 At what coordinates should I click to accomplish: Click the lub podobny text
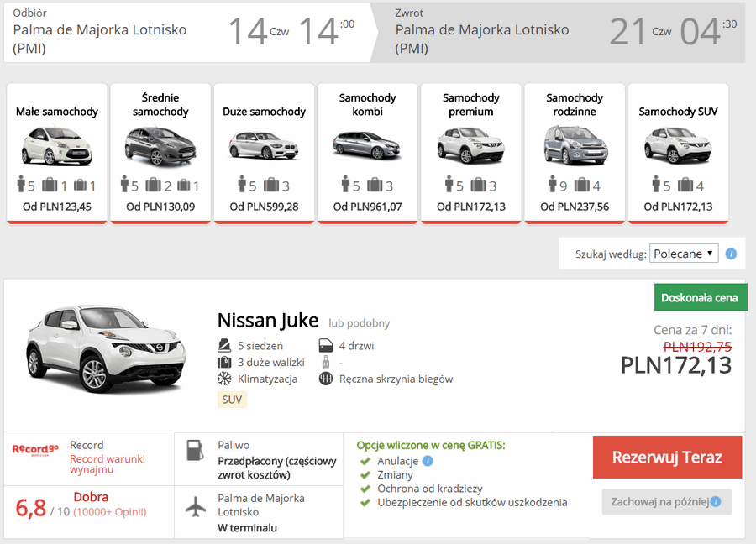(x=360, y=323)
